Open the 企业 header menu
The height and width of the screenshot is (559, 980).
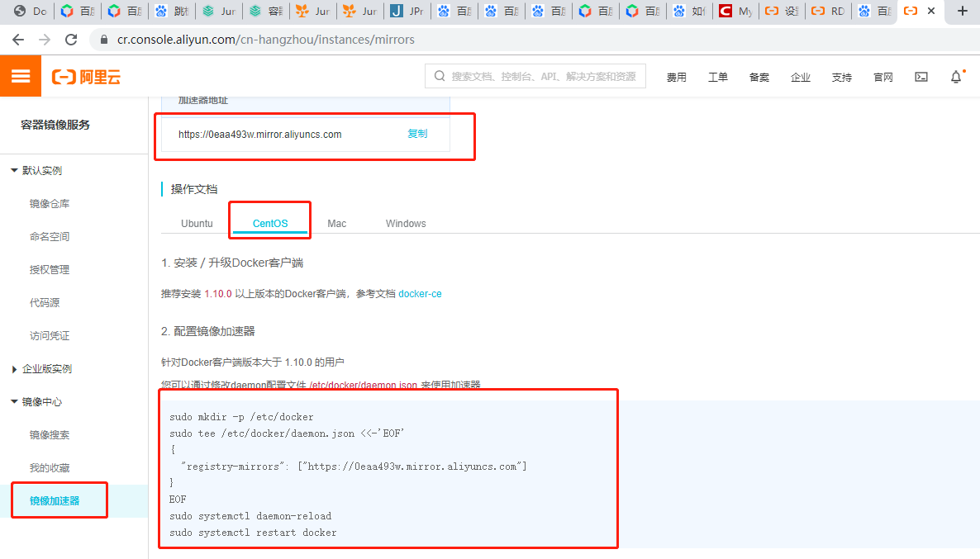(800, 77)
